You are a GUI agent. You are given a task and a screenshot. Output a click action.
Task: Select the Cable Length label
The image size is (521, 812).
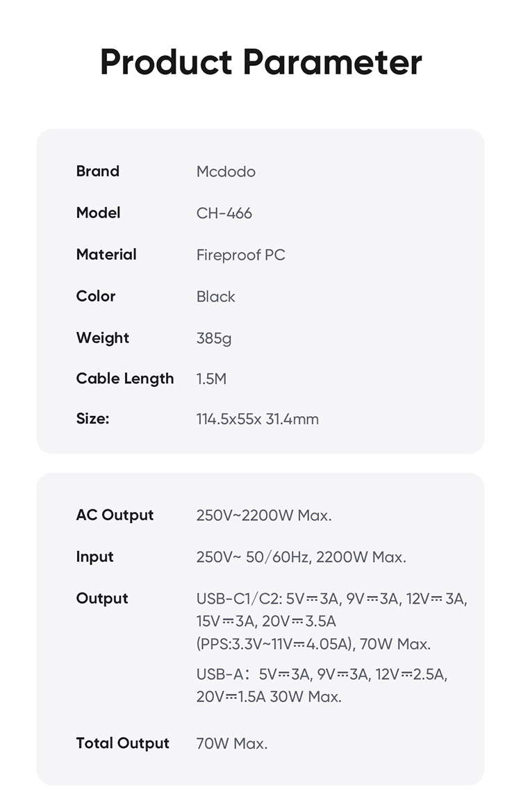pos(125,379)
